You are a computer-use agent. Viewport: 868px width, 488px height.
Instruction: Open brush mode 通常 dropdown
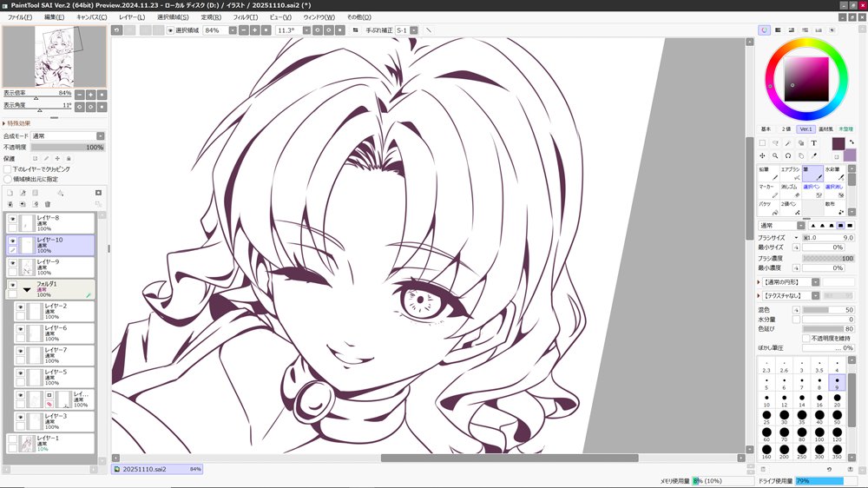tap(801, 226)
